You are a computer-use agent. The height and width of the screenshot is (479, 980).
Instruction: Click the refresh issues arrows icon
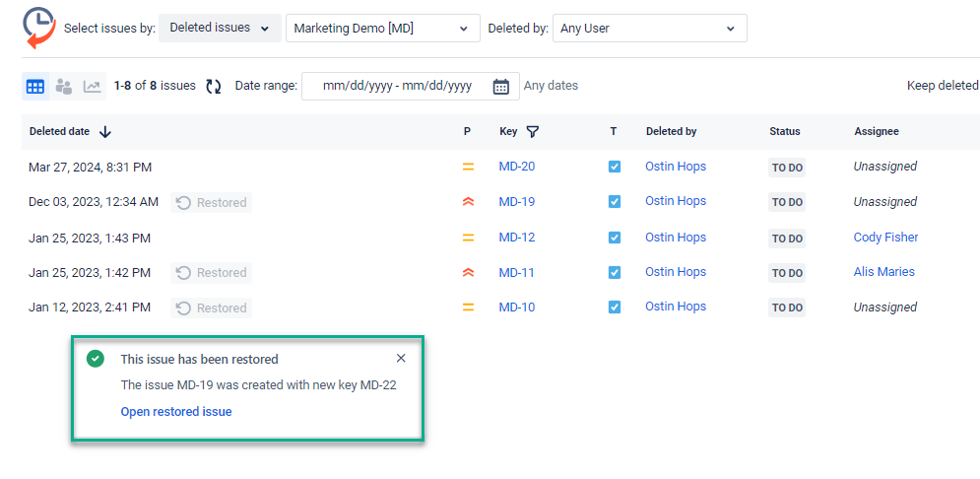click(x=214, y=87)
